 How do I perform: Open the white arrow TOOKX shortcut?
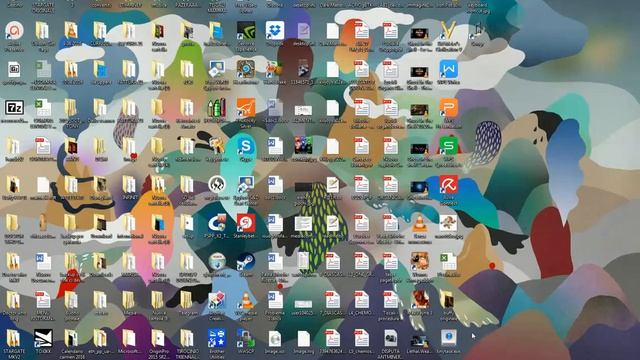point(43,339)
